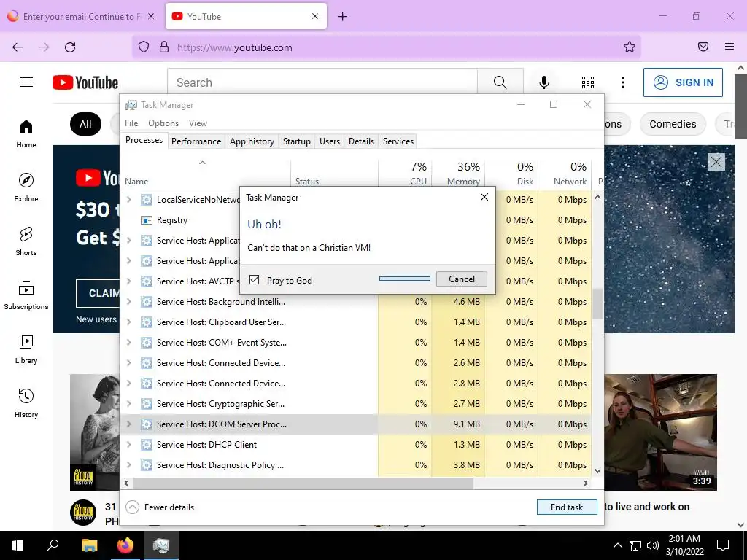Open taskbar search

(53, 545)
